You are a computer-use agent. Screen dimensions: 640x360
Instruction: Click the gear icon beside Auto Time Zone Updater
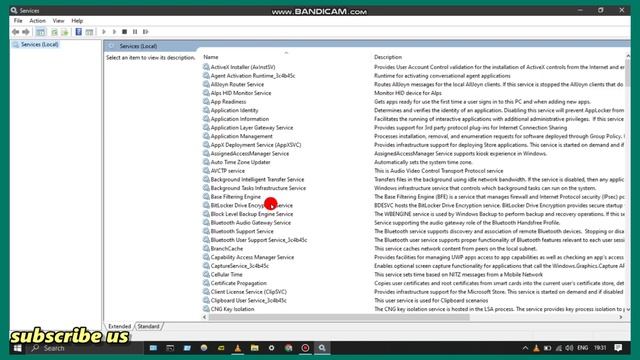(206, 162)
